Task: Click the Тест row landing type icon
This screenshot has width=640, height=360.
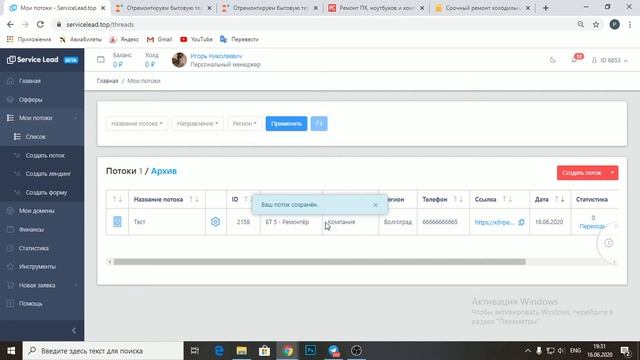Action: [117, 222]
